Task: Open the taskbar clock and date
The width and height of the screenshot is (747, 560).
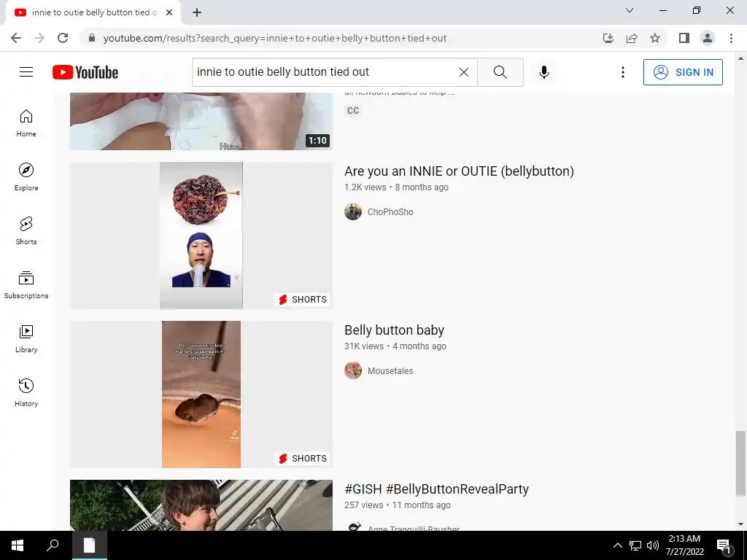Action: coord(684,545)
